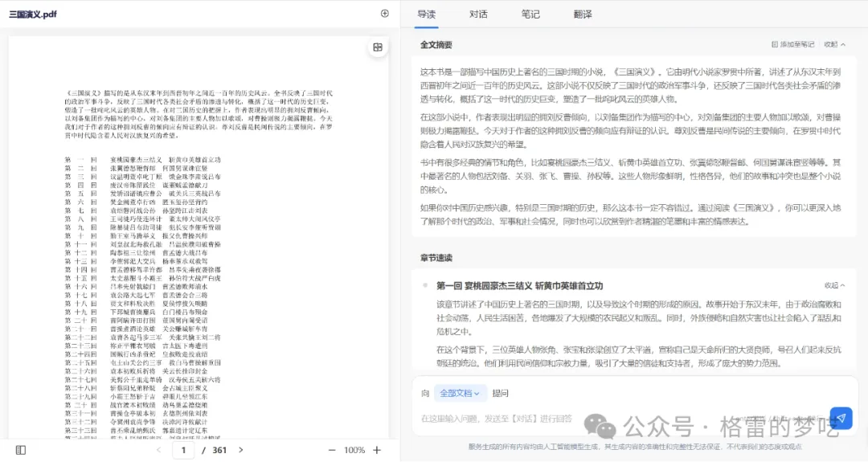The image size is (868, 462).
Task: Collapse the 全文摘要 section
Action: pyautogui.click(x=834, y=44)
